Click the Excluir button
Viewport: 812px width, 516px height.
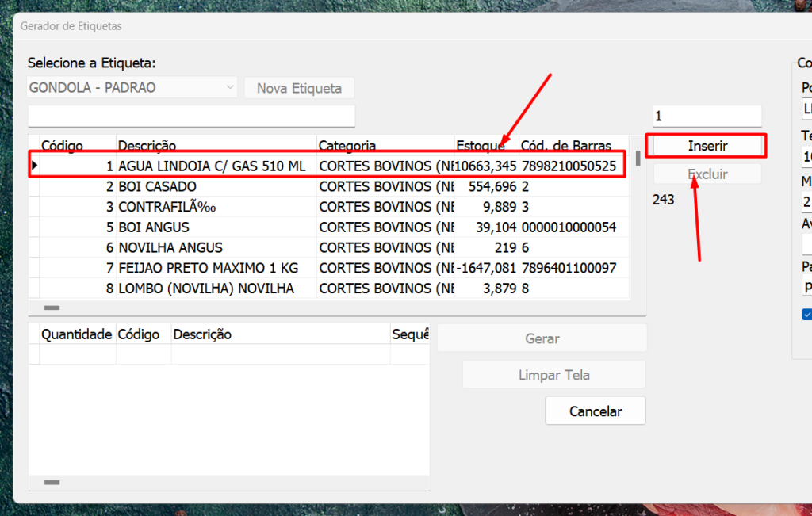pyautogui.click(x=707, y=174)
